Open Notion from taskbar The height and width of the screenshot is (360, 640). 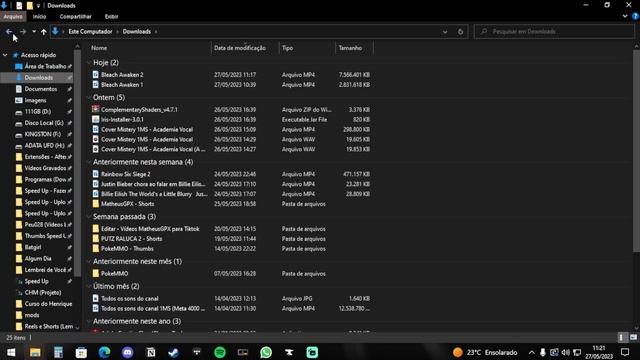pos(151,352)
